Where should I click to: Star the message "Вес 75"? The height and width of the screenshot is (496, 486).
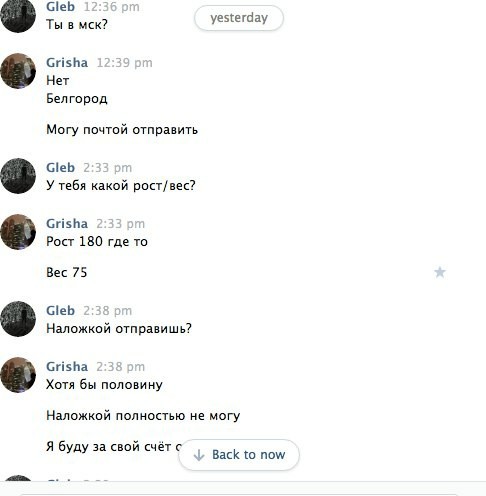[x=440, y=272]
